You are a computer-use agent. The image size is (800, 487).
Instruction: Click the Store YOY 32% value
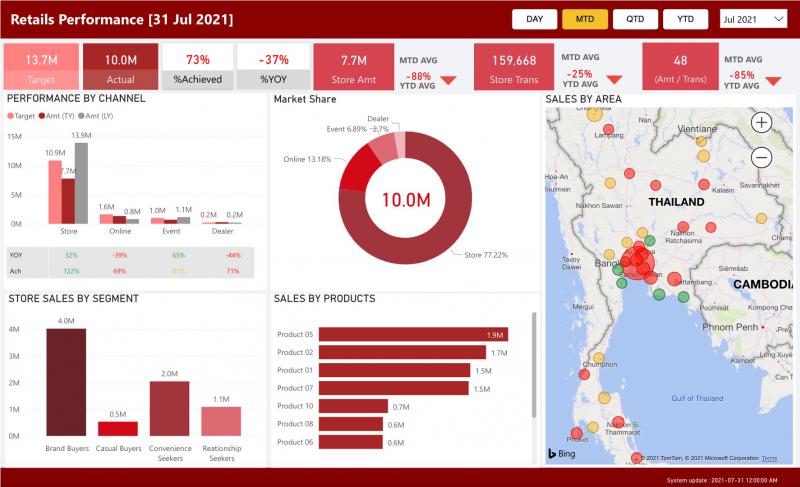point(71,255)
